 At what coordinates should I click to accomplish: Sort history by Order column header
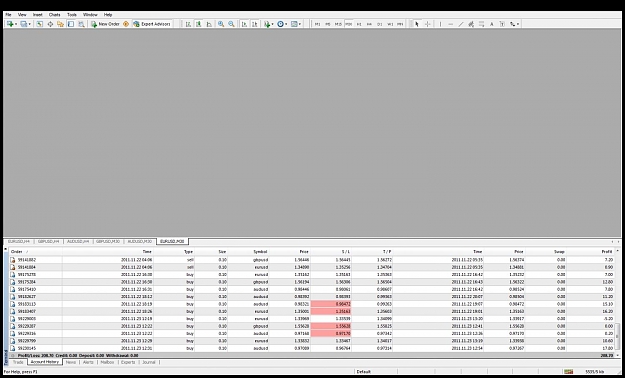coord(17,252)
